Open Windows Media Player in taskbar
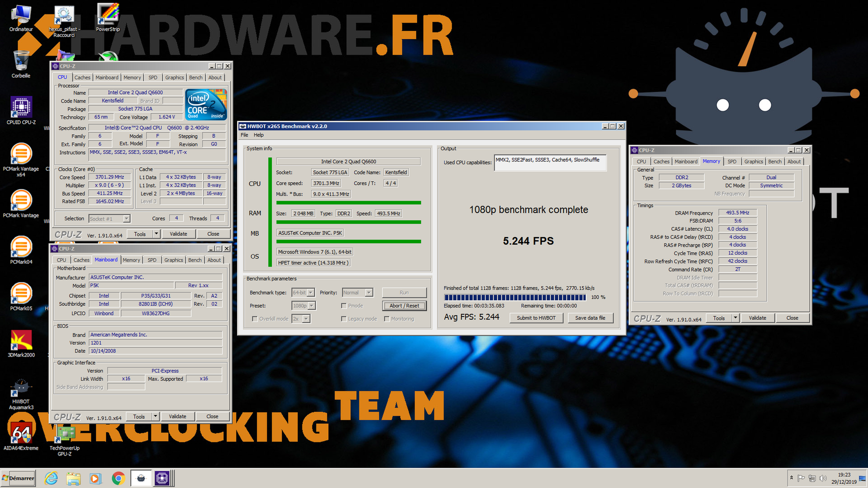The width and height of the screenshot is (868, 488). 95,478
